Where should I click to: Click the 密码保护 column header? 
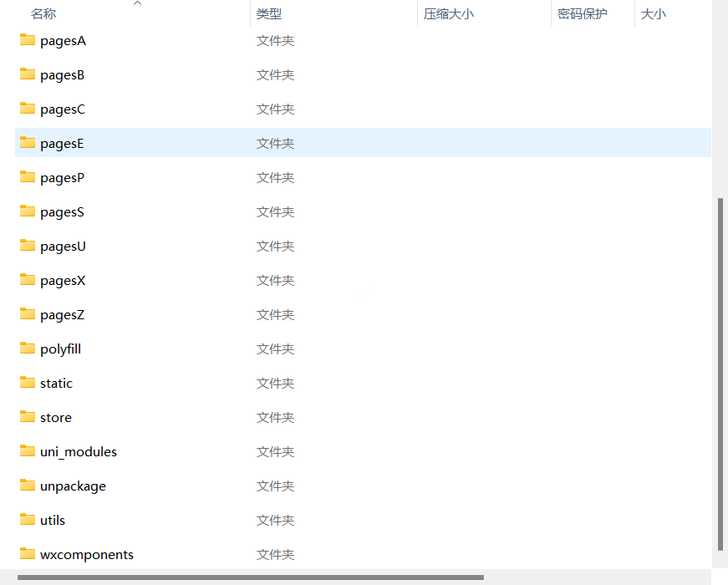coord(583,14)
